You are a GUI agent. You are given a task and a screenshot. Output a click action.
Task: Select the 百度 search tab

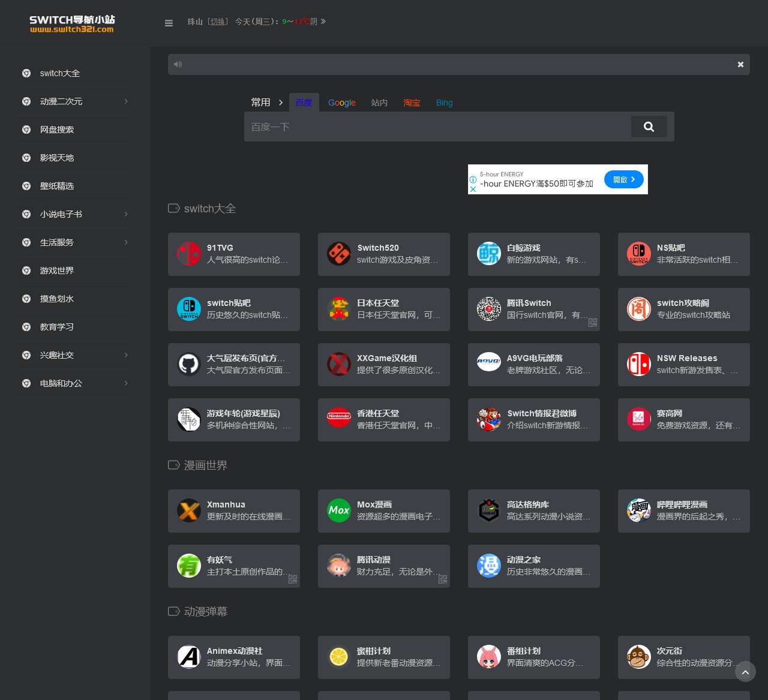[x=304, y=103]
